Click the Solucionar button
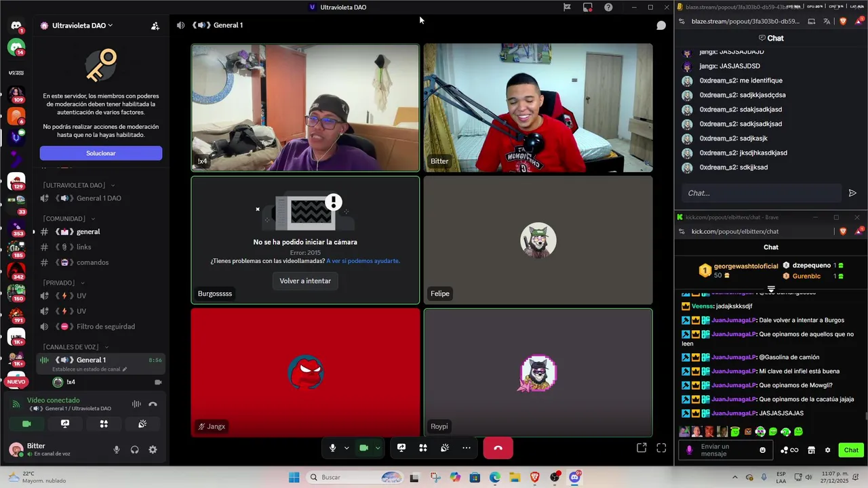868x488 pixels. click(x=101, y=153)
